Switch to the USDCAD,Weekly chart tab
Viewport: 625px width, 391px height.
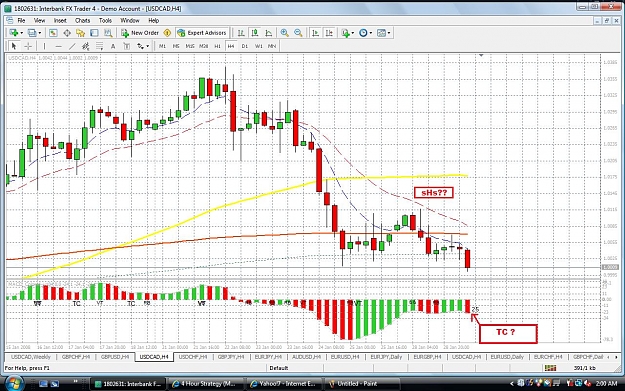(x=31, y=357)
